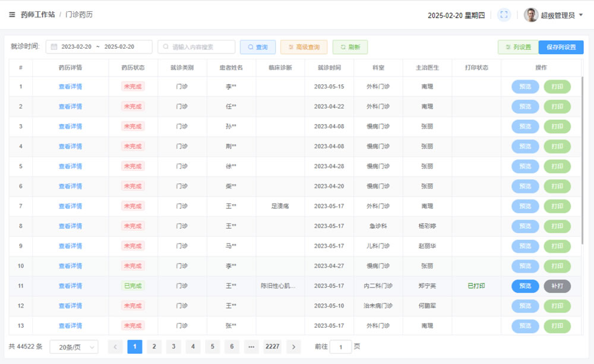Go to next page arrow
The width and height of the screenshot is (594, 364).
click(x=293, y=347)
